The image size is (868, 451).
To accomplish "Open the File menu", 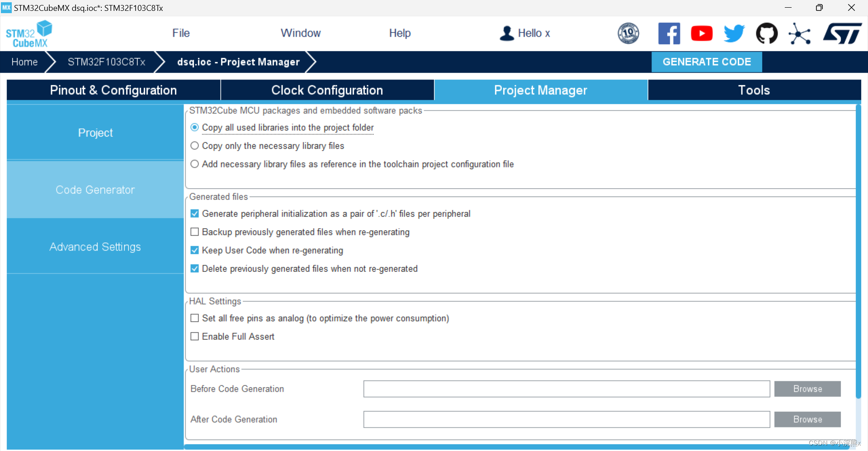I will click(181, 33).
